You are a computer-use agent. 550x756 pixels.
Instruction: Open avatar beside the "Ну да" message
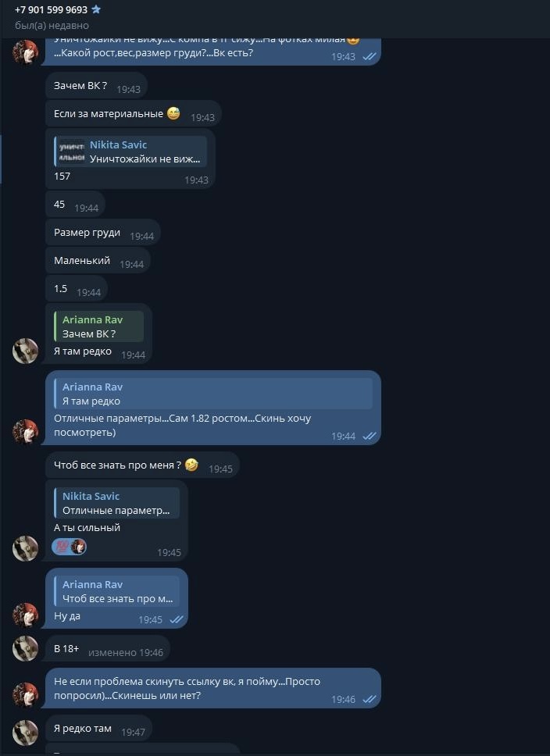click(25, 615)
